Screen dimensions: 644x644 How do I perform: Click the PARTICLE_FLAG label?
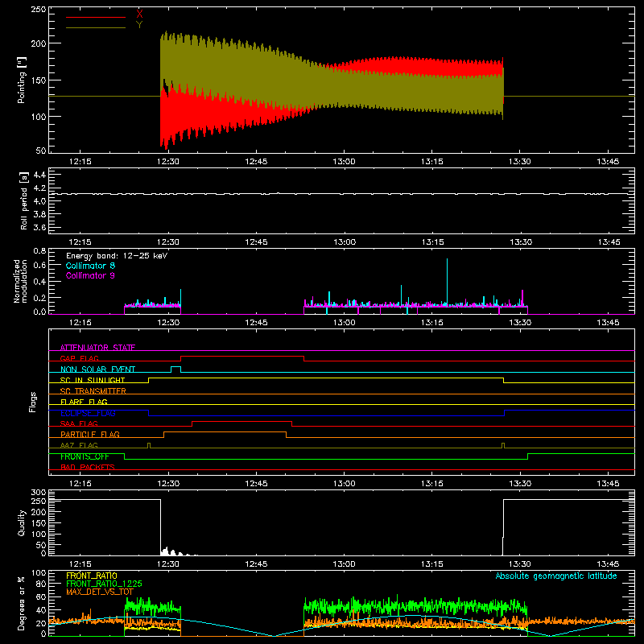90,434
